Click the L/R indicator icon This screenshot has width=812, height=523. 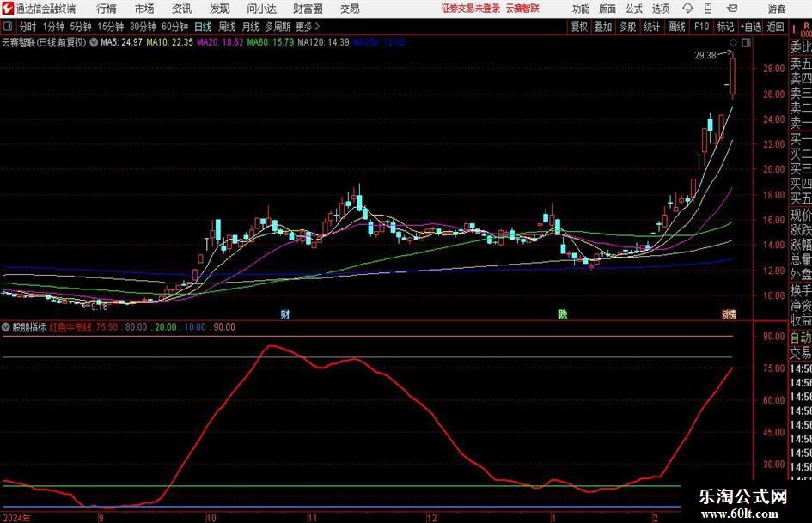(x=801, y=28)
